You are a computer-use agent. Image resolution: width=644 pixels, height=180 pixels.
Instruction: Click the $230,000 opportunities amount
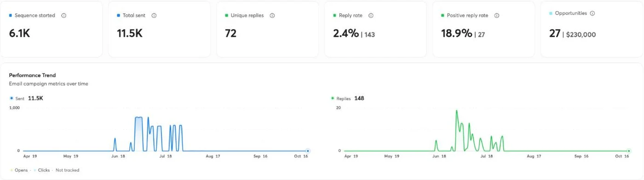(x=581, y=34)
